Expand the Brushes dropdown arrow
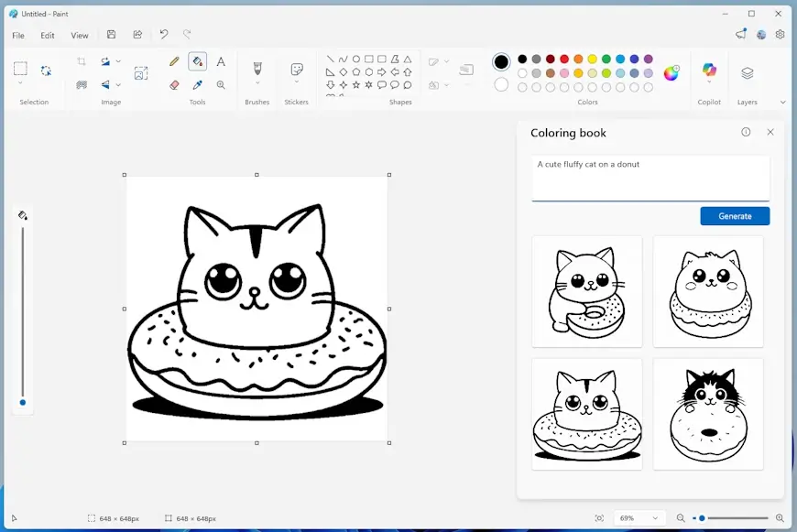 [x=257, y=84]
